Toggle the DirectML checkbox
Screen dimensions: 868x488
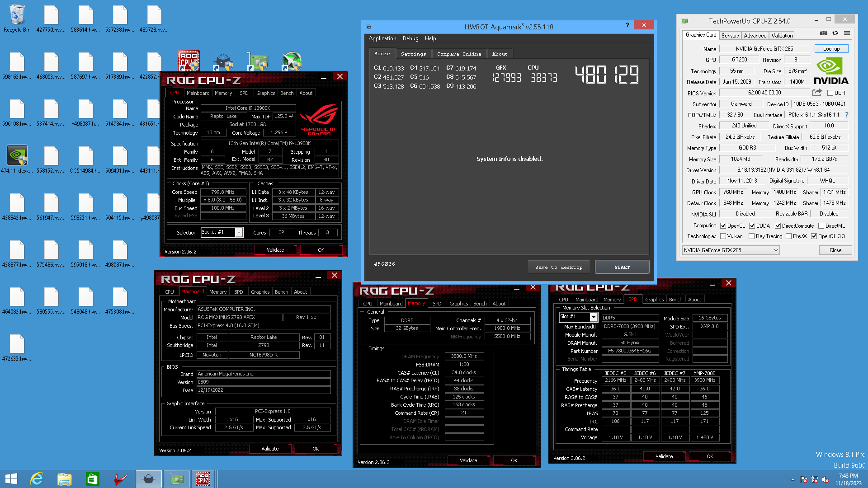coord(821,226)
